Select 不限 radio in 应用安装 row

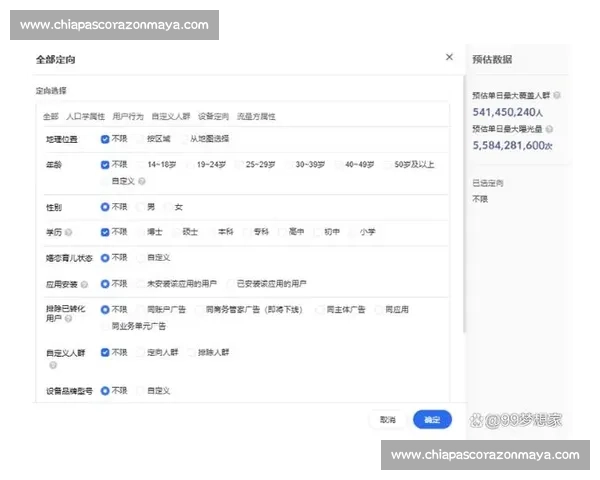[x=105, y=284]
